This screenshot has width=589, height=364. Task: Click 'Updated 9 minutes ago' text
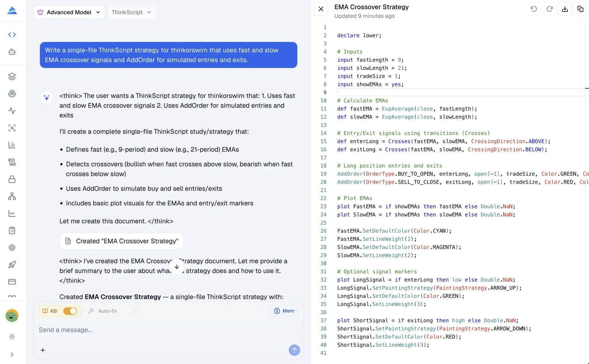(364, 16)
